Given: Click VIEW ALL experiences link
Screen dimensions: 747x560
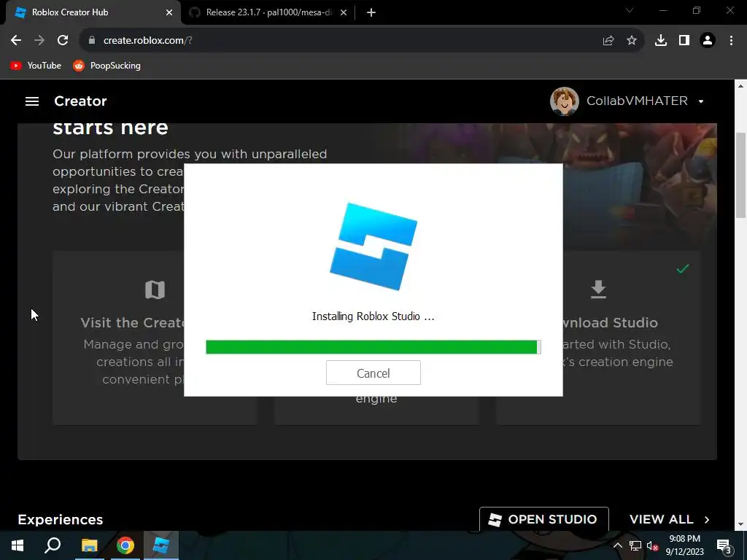Looking at the screenshot, I should (x=661, y=519).
